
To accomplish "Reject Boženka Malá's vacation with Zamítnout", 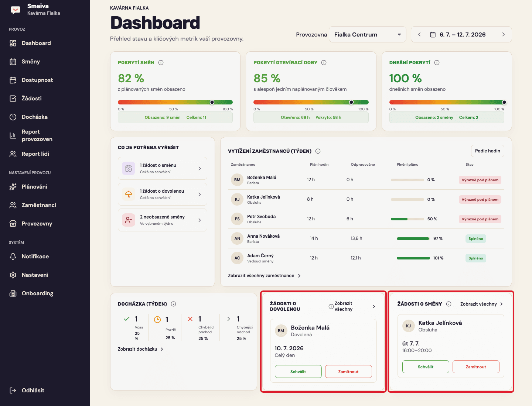I will pos(348,372).
